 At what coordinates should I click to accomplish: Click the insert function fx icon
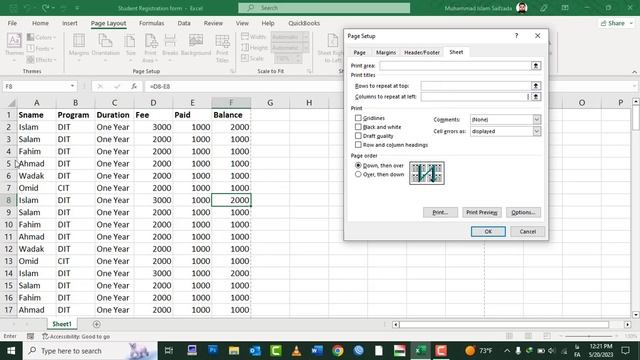point(134,86)
